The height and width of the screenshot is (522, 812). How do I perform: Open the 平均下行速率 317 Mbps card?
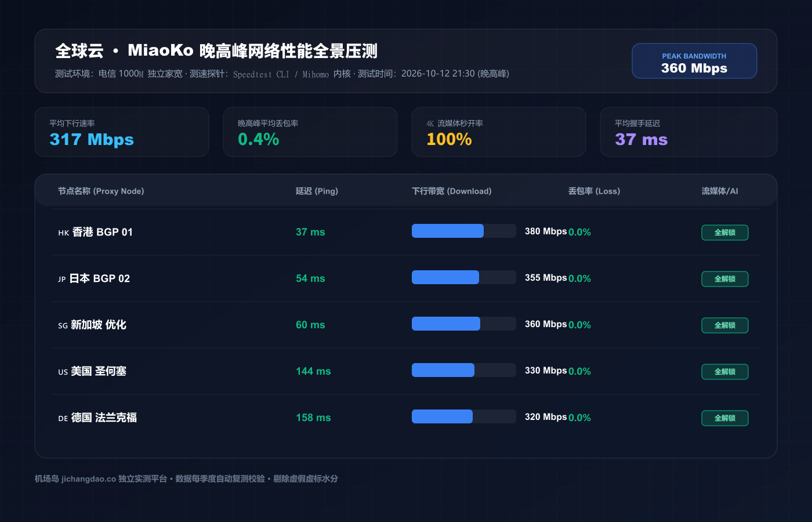click(122, 132)
